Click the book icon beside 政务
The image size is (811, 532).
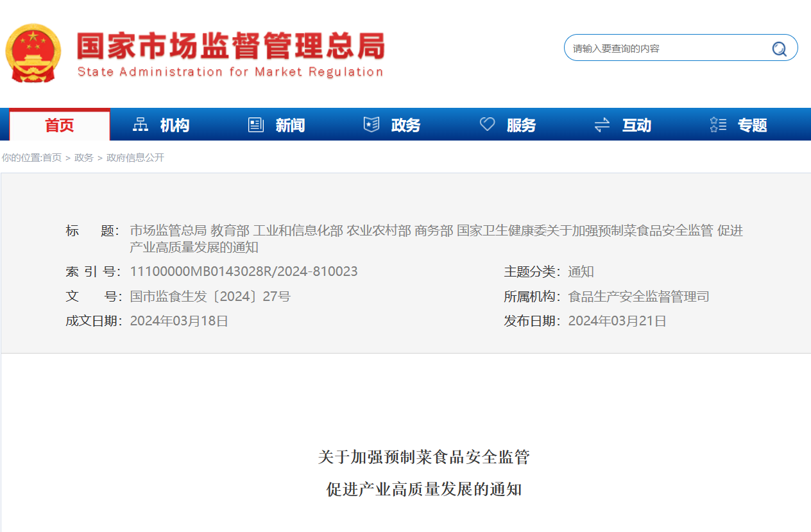point(371,124)
